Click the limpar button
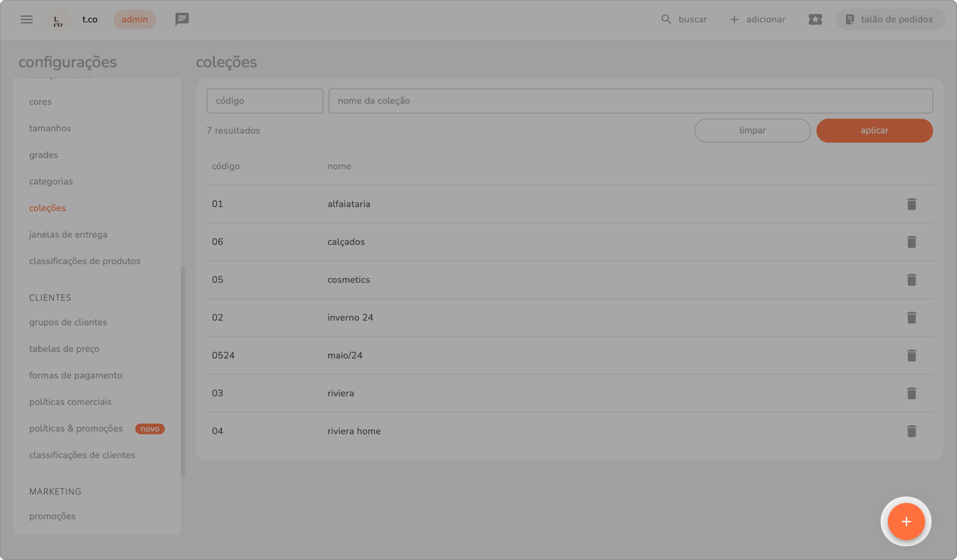957x560 pixels. tap(752, 130)
